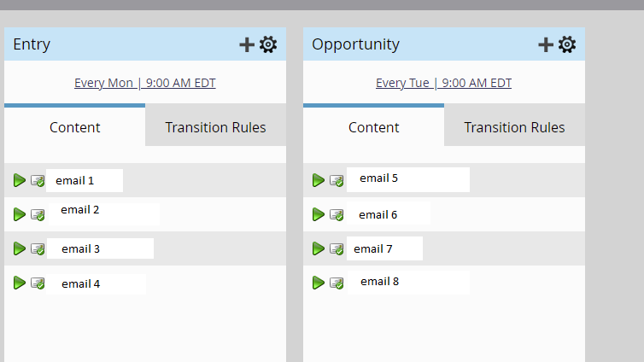Select the email 1 name field

pos(85,180)
